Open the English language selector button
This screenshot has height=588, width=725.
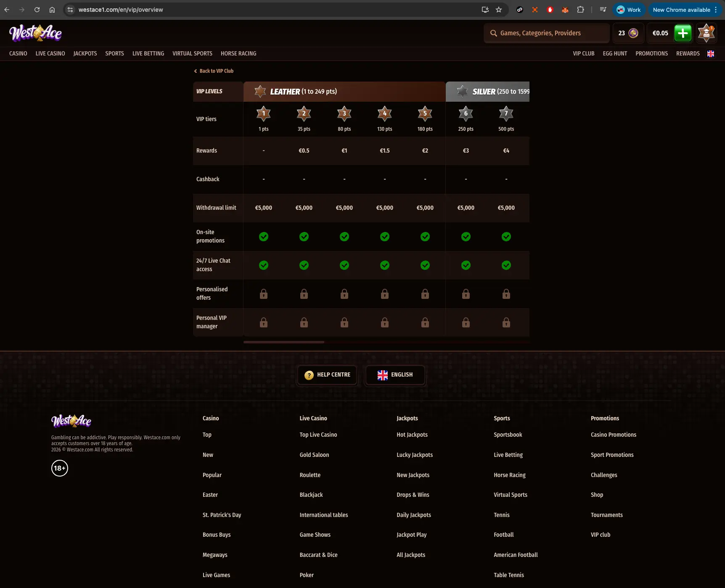point(395,375)
